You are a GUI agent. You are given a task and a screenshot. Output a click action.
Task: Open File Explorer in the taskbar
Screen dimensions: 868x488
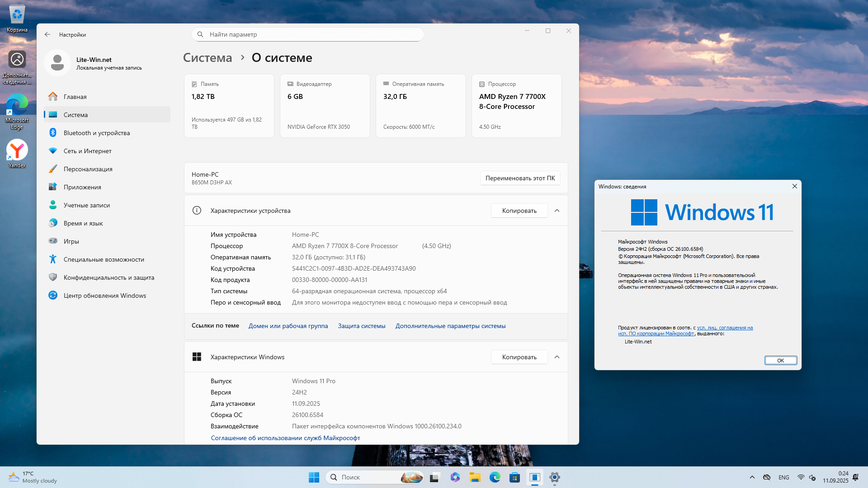click(x=475, y=477)
